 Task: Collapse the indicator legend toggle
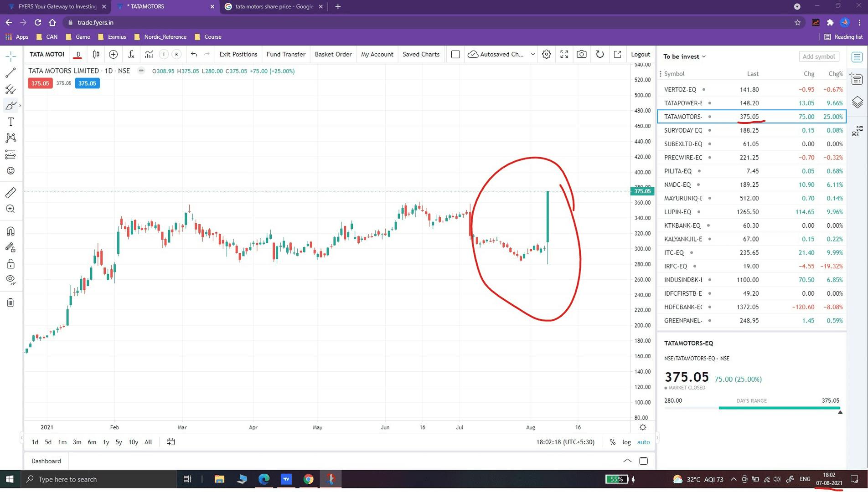click(x=141, y=71)
